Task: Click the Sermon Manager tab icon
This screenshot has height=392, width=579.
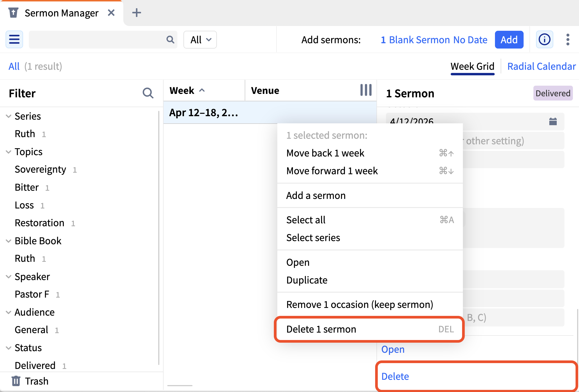Action: coord(13,13)
